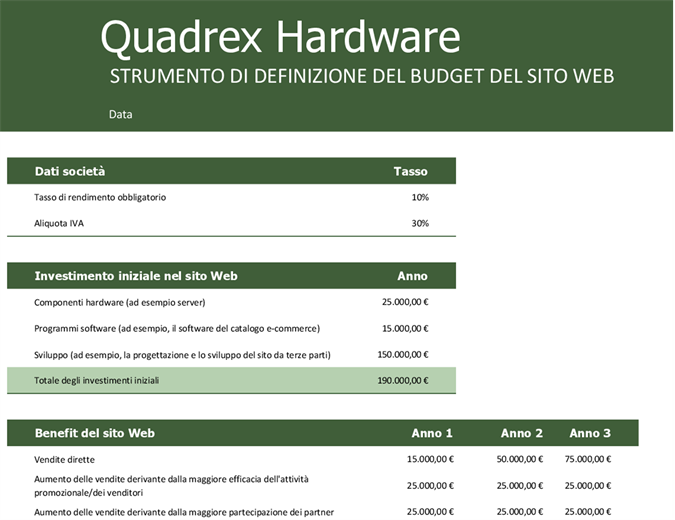Select Totale degli investimenti iniziali label
Screen dimensions: 675x520
point(96,381)
